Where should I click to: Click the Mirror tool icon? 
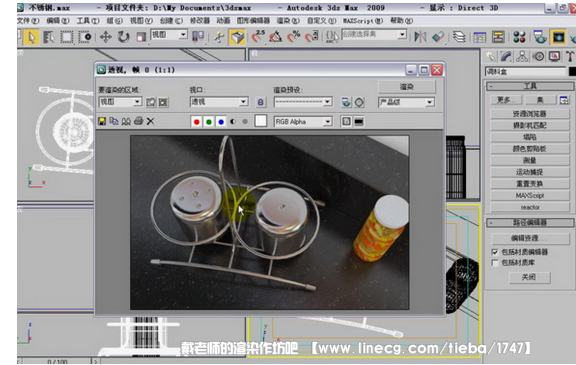(420, 37)
